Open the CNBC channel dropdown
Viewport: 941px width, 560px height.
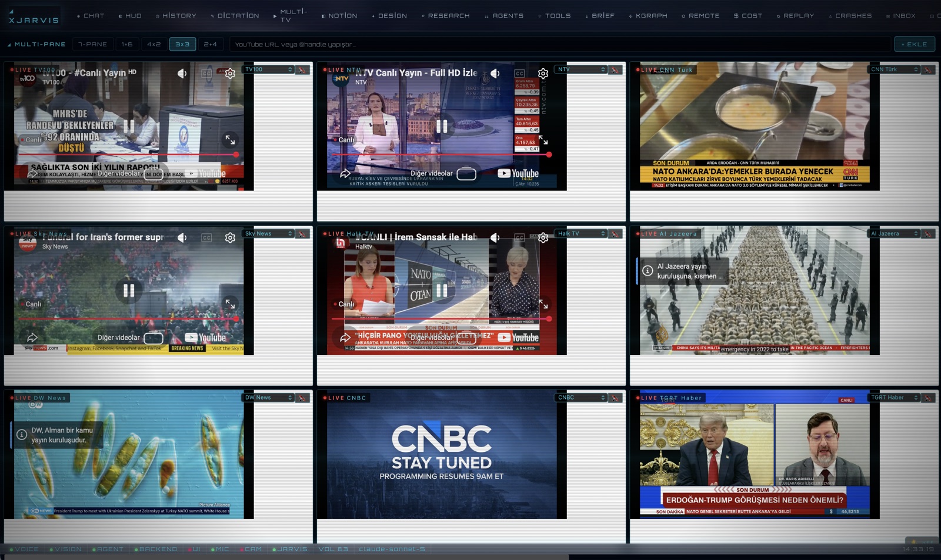coord(581,397)
